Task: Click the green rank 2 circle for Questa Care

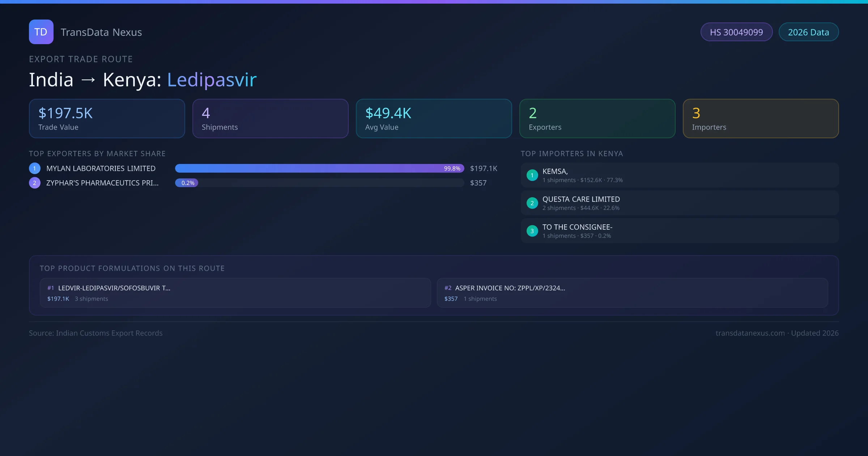Action: click(x=532, y=203)
